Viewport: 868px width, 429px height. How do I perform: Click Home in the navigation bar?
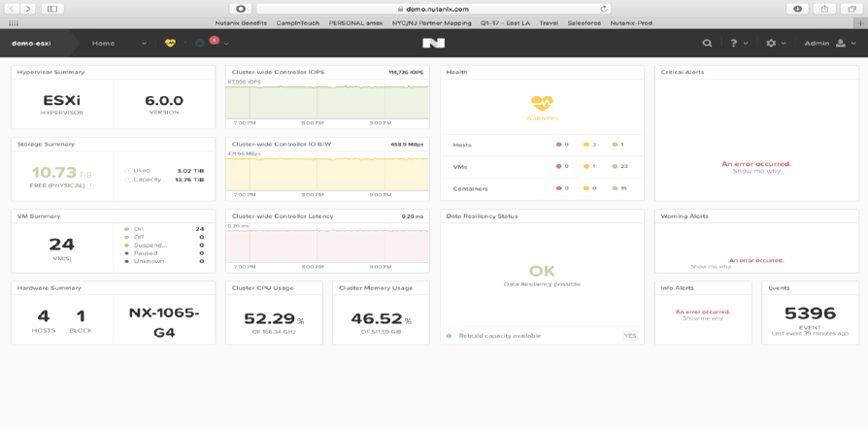103,43
